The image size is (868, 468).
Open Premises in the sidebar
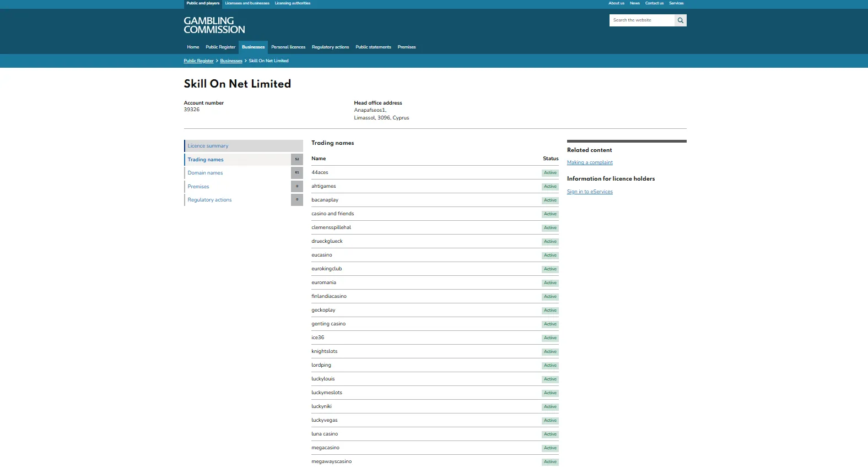[x=237, y=187]
